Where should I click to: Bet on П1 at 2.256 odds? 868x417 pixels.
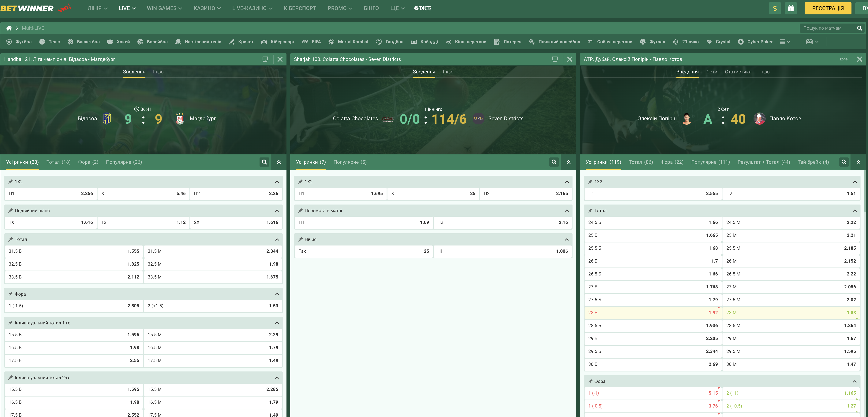51,193
